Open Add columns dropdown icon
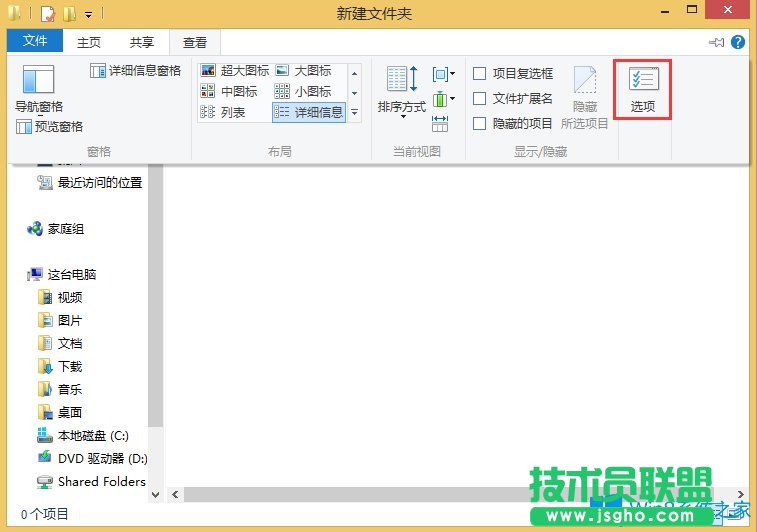757x532 pixels. [x=443, y=99]
